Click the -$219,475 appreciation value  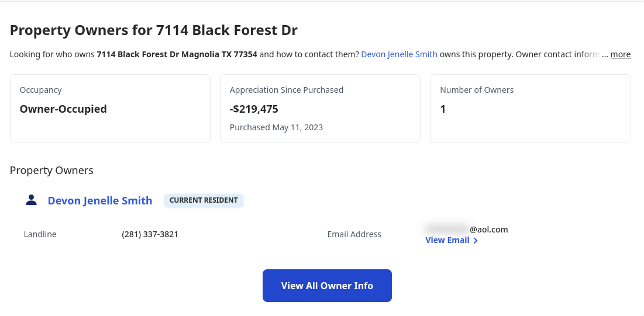[254, 109]
